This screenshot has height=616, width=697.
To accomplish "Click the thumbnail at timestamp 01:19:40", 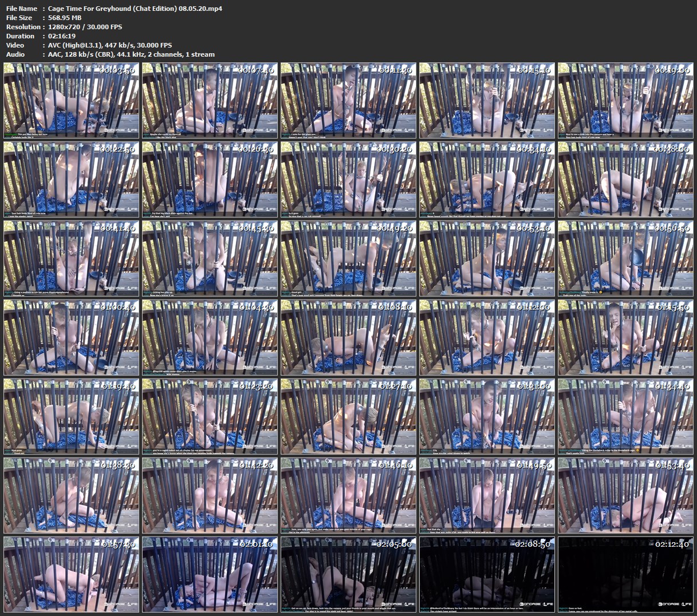I will click(x=71, y=416).
